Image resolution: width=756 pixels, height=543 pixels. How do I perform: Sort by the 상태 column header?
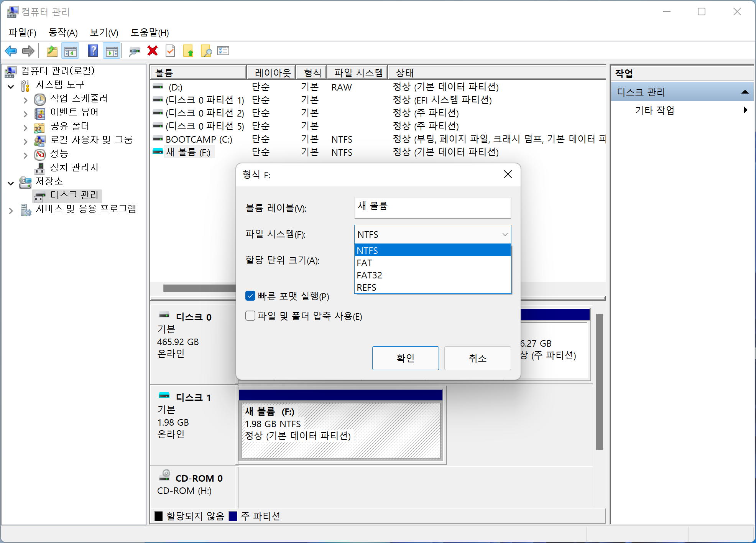[x=496, y=72]
